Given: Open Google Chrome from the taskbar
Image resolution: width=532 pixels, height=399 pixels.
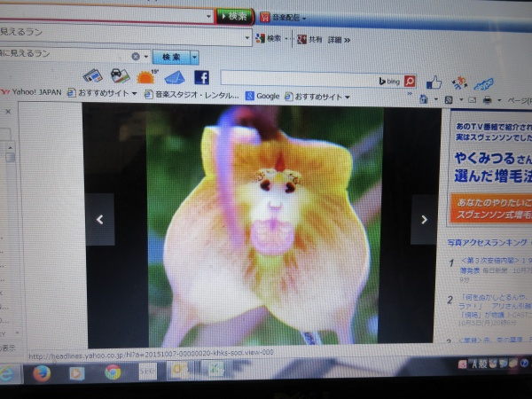Looking at the screenshot, I should pos(113,372).
